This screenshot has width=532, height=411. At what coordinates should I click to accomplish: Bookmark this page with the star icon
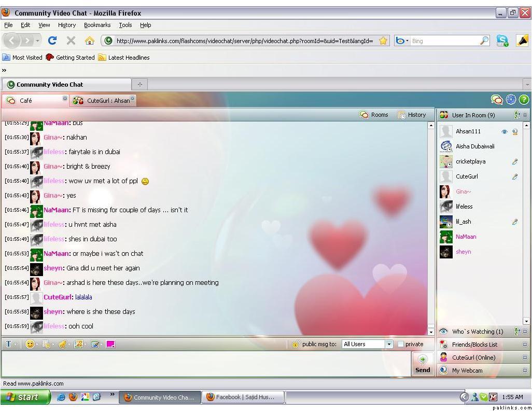tap(383, 41)
